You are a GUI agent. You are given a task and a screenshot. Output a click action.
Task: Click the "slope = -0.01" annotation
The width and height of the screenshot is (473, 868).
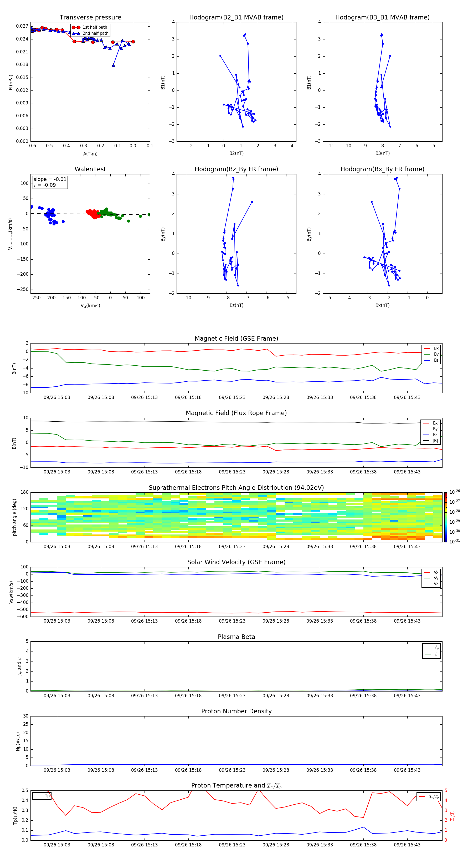[50, 179]
